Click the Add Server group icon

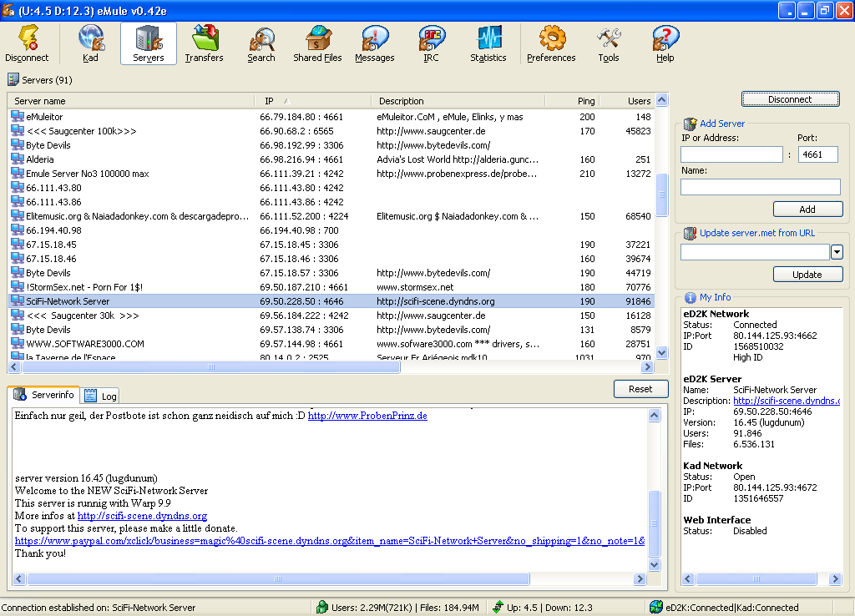(690, 124)
